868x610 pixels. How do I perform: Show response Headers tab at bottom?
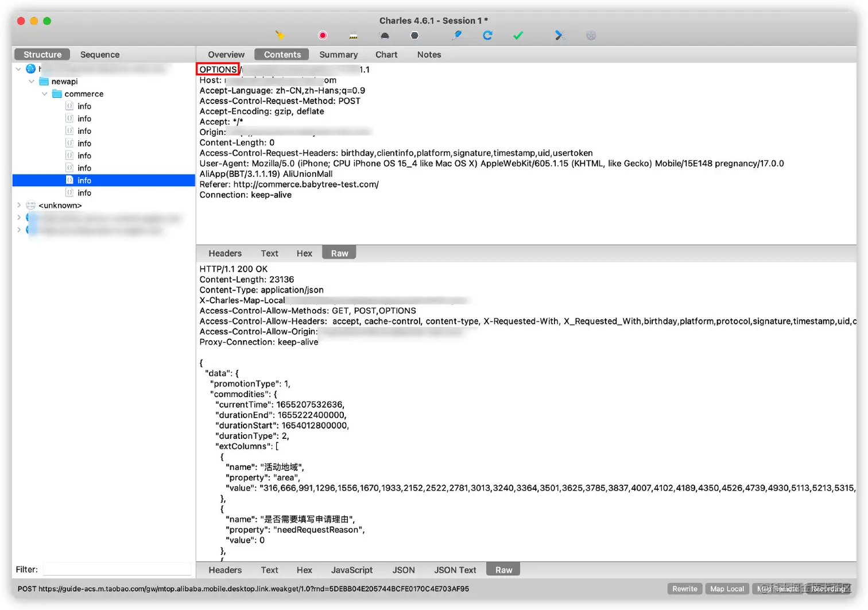[225, 570]
